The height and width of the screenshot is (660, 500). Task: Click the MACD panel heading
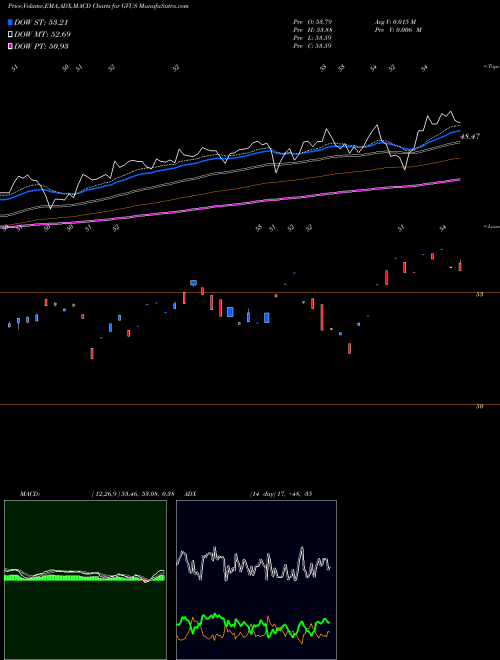pos(29,494)
